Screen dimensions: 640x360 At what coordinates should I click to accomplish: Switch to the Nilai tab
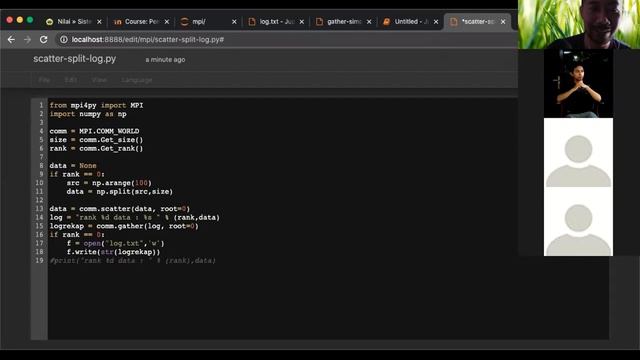tap(74, 22)
